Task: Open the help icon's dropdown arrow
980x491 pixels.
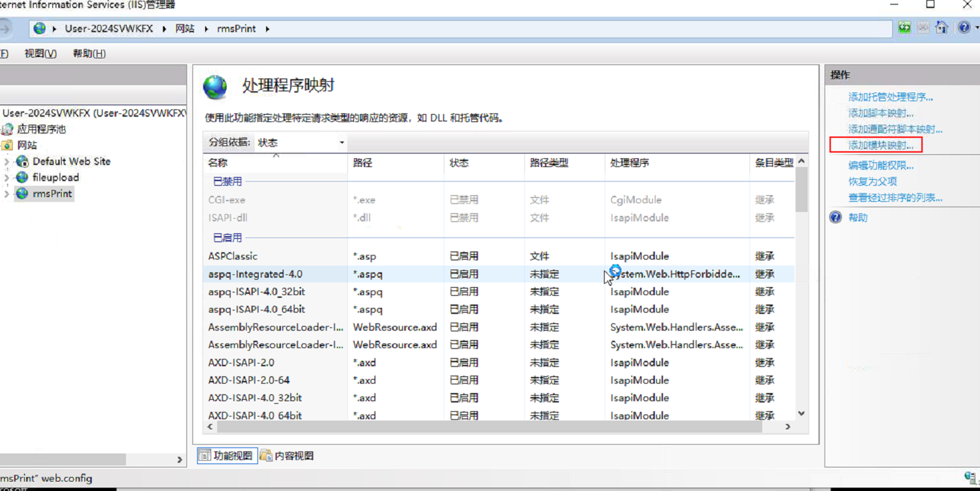Action: [976, 28]
